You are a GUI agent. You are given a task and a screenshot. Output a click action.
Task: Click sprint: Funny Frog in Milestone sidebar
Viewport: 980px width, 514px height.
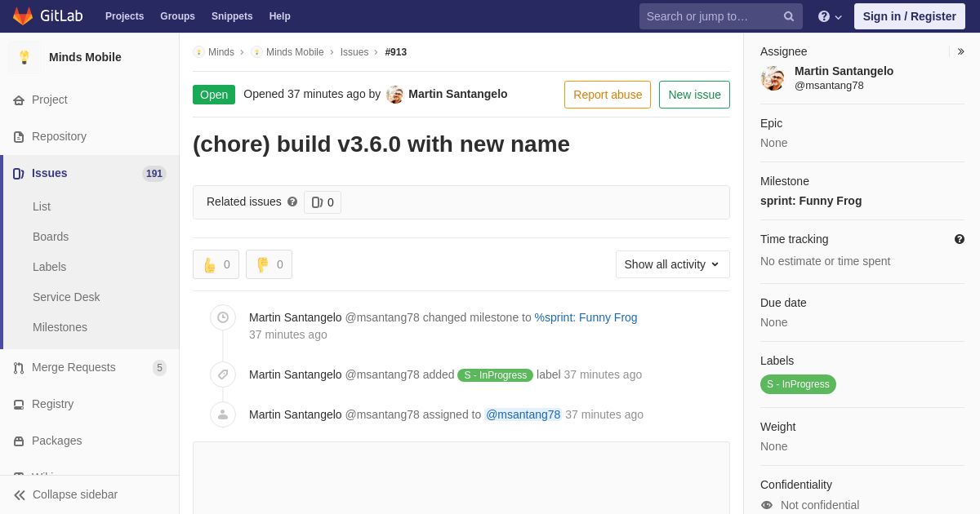click(811, 201)
